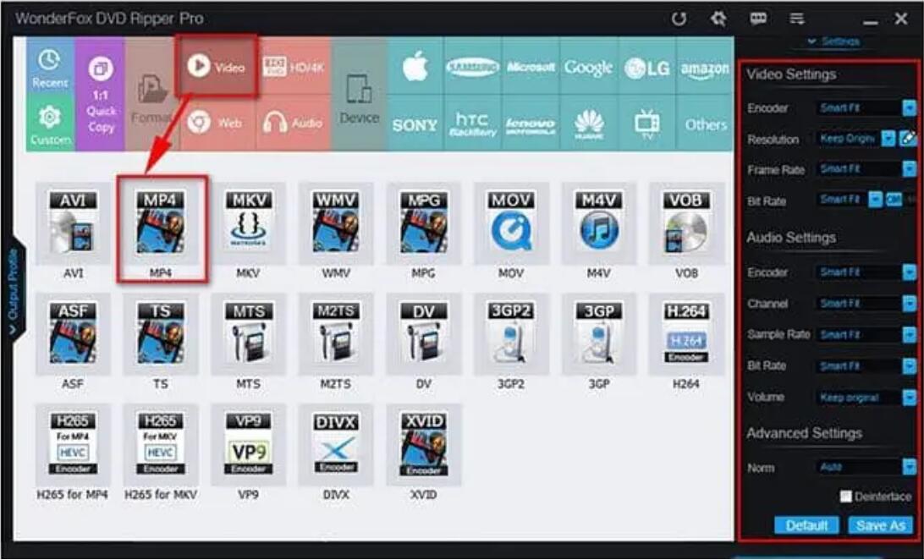
Task: Open Google device profiles
Action: (x=588, y=67)
